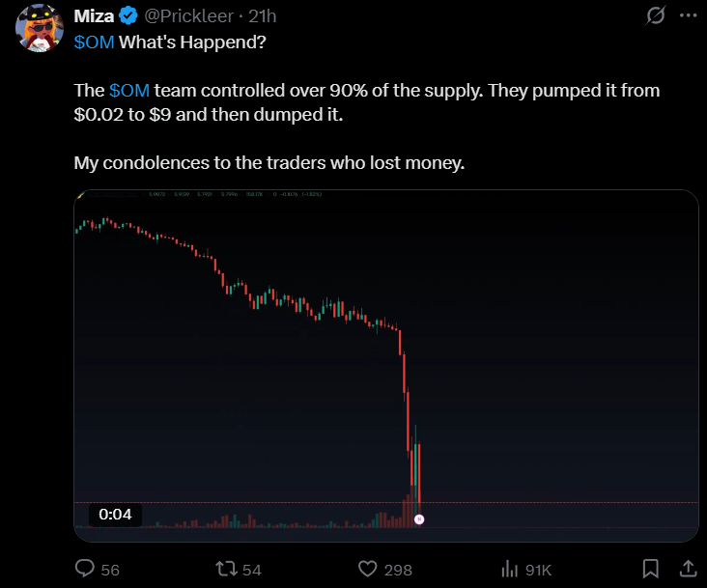Open the Grok explain icon
The image size is (707, 588).
pos(655,15)
